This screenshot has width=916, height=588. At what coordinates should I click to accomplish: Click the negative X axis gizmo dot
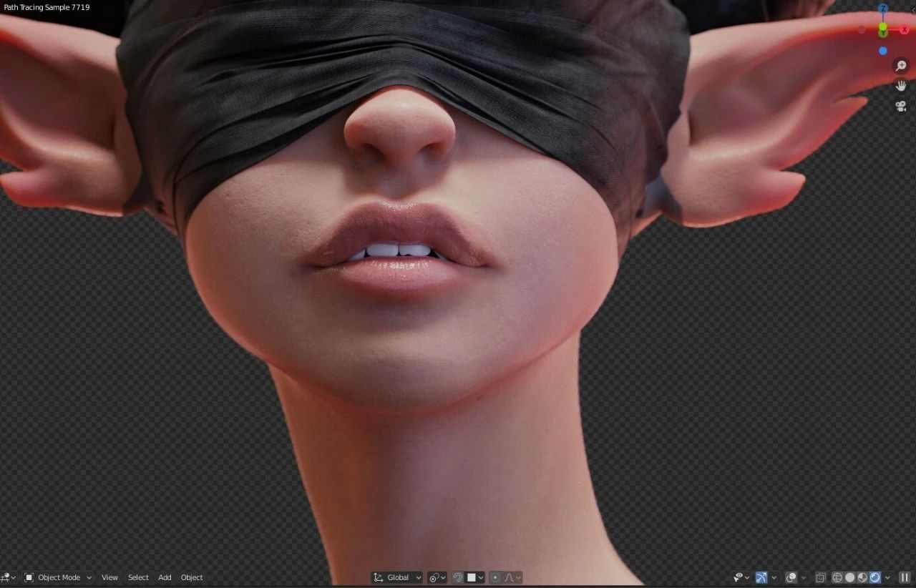pyautogui.click(x=862, y=30)
